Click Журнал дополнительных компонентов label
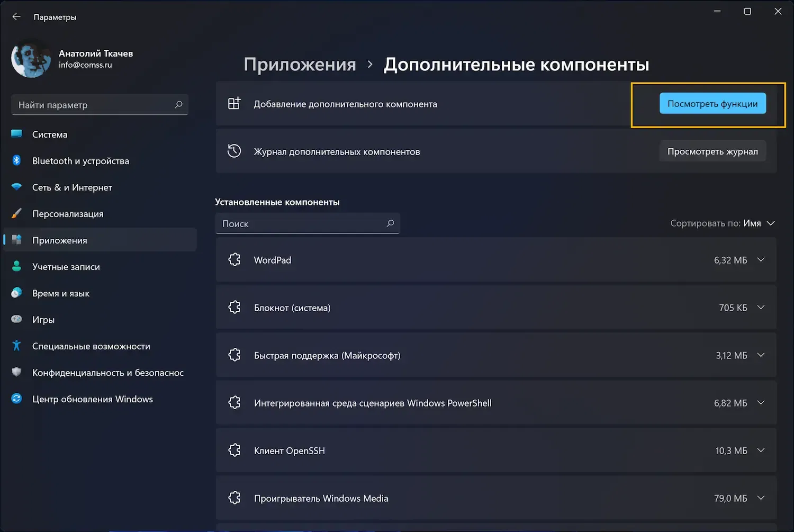The width and height of the screenshot is (794, 532). click(x=337, y=152)
